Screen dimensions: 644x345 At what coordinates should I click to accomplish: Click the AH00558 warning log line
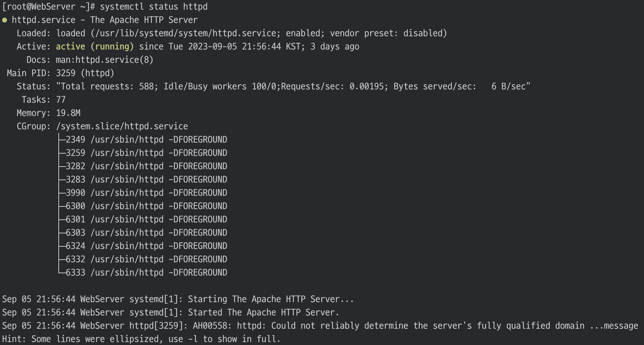coord(320,326)
